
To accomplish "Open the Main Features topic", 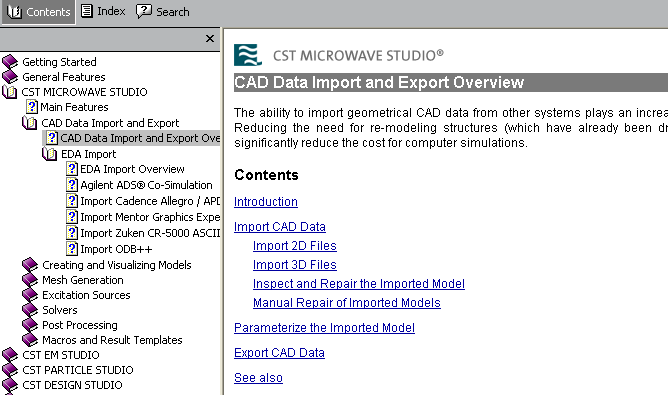I will (75, 107).
